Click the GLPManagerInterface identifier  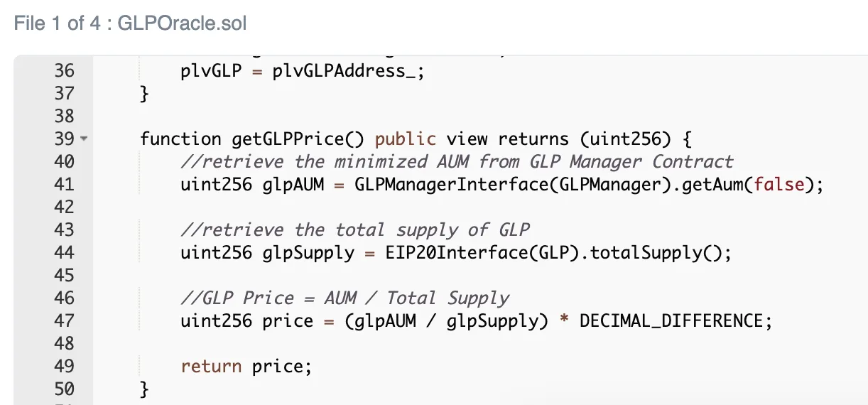452,185
